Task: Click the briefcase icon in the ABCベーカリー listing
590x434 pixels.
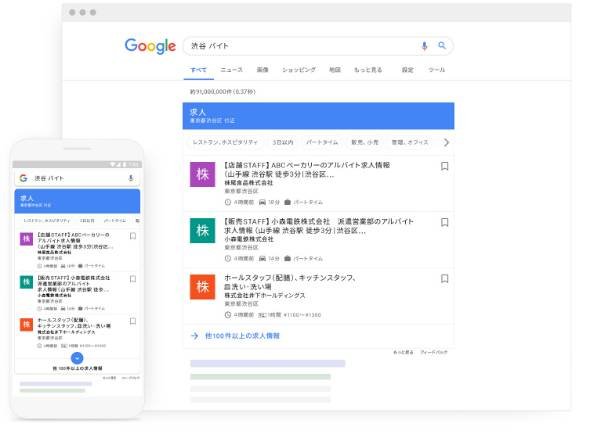Action: coord(287,202)
